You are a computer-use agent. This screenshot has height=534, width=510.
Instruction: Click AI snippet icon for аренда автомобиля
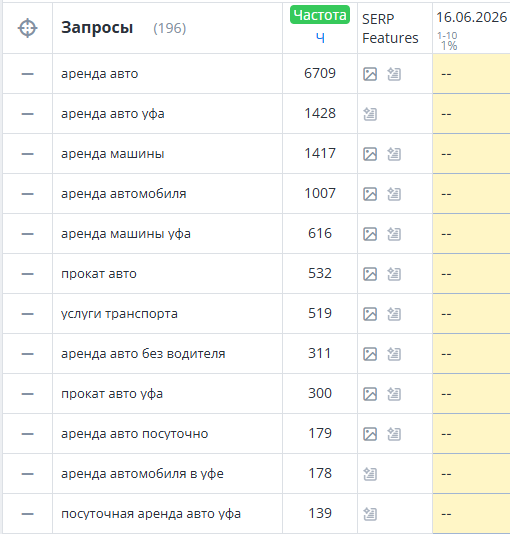tap(394, 194)
